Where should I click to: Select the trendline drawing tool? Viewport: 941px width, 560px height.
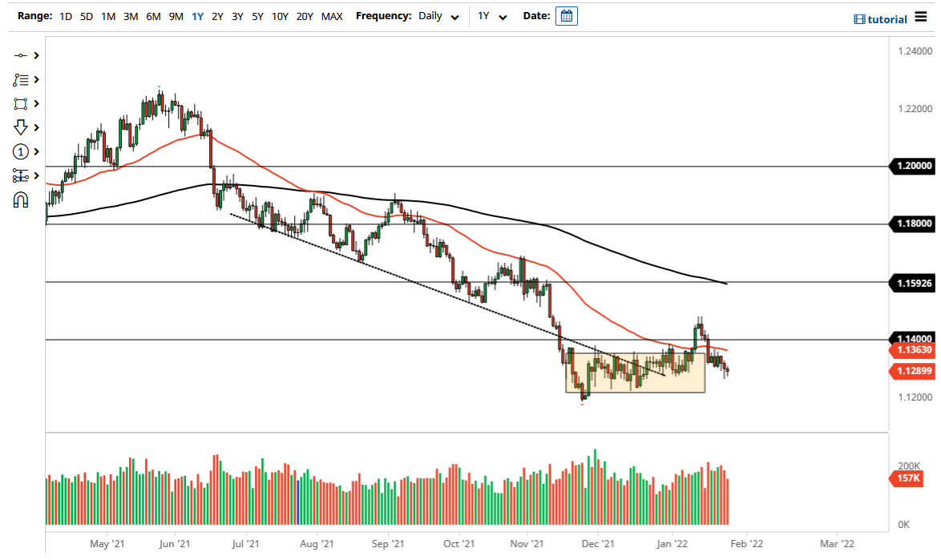click(x=20, y=55)
